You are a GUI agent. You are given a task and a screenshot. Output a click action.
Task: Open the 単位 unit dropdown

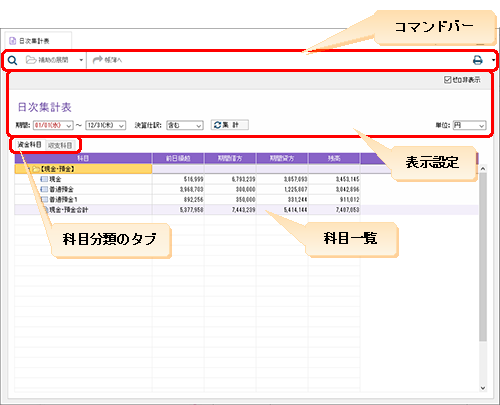(481, 125)
